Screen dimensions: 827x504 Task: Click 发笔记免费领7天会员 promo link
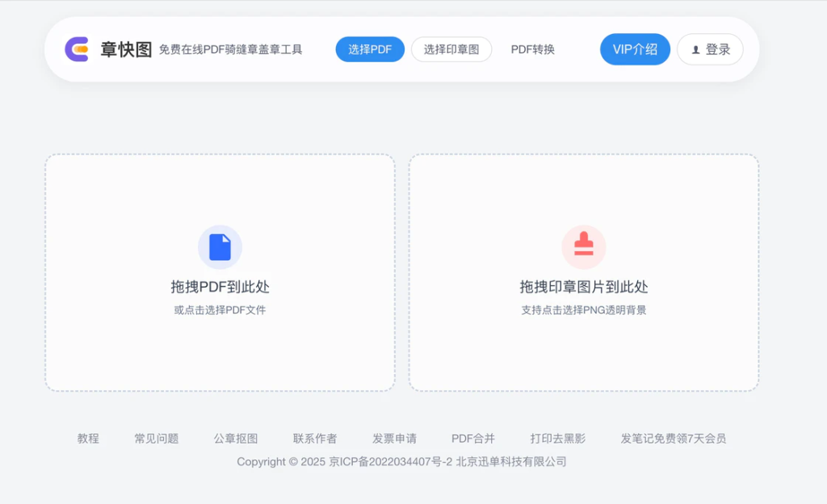pos(674,439)
